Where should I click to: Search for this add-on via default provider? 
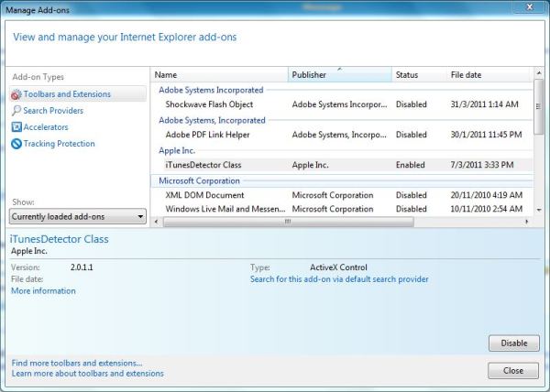pos(339,279)
